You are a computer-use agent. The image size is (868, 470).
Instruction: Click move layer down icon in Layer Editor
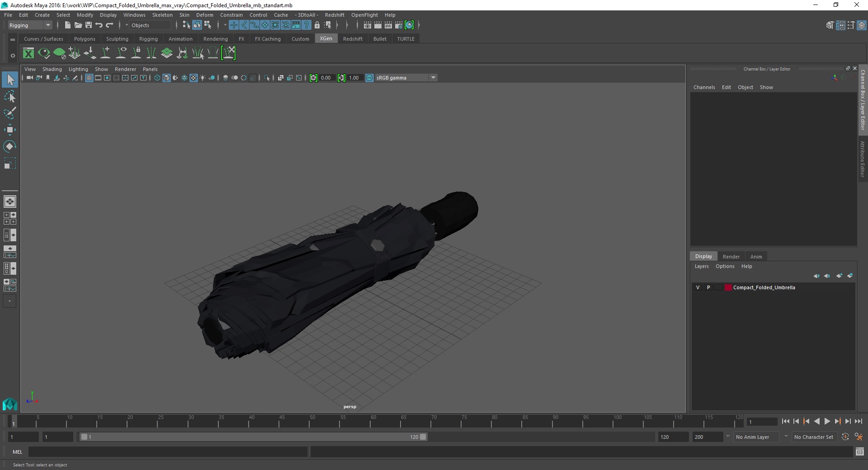coord(827,276)
